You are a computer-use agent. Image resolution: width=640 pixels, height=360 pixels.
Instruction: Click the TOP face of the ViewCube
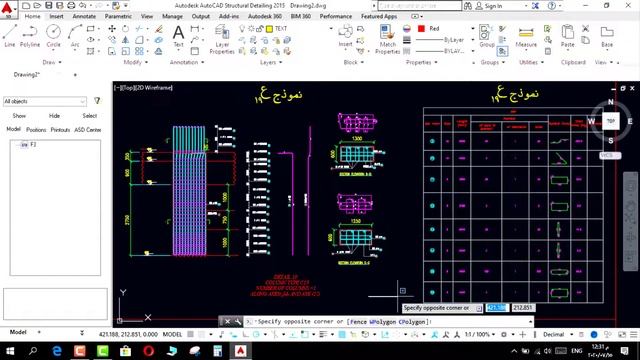pyautogui.click(x=611, y=121)
